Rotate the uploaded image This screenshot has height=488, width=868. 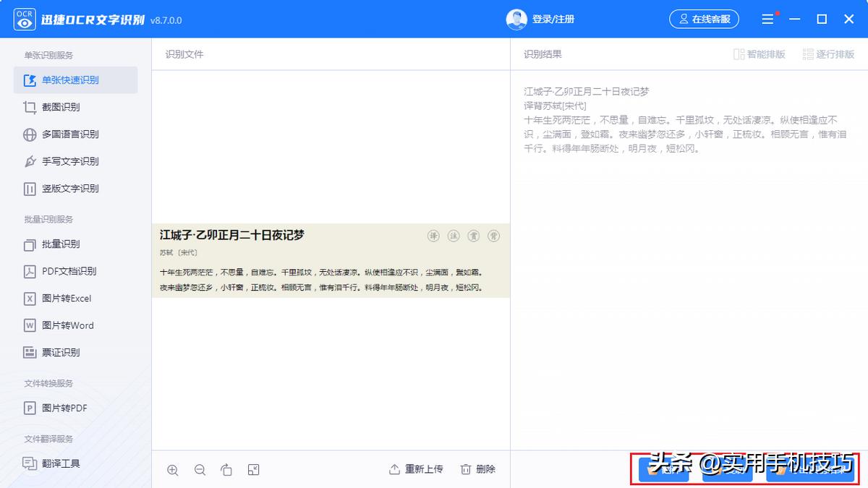tap(226, 469)
